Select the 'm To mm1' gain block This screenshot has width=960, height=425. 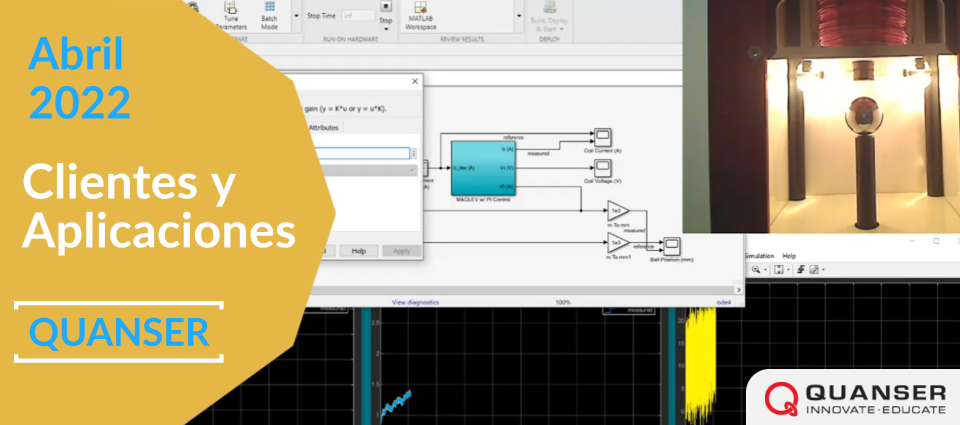[618, 243]
